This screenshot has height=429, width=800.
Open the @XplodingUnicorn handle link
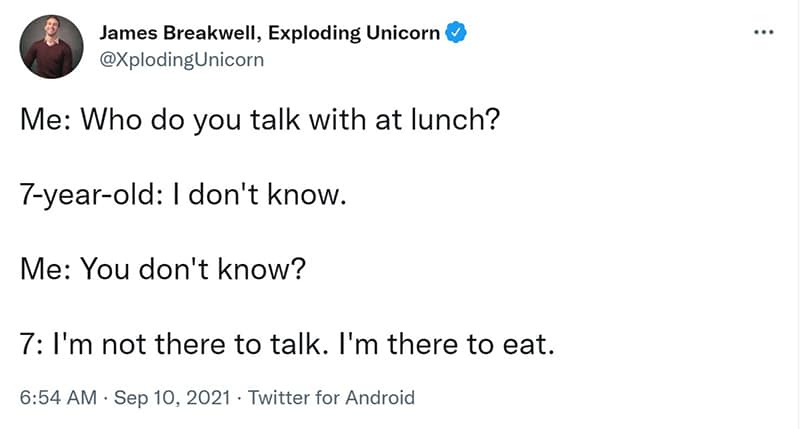click(x=182, y=60)
